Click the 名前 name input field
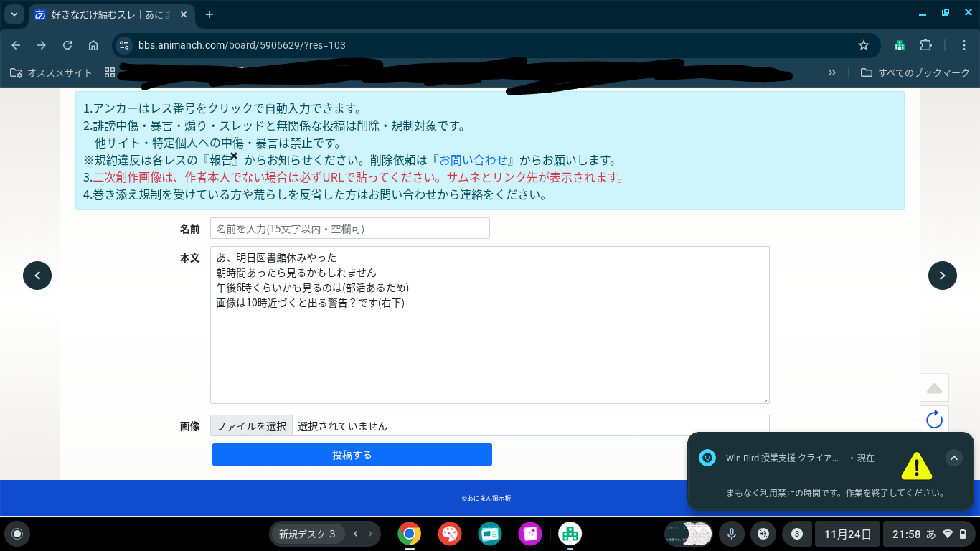 pyautogui.click(x=349, y=228)
